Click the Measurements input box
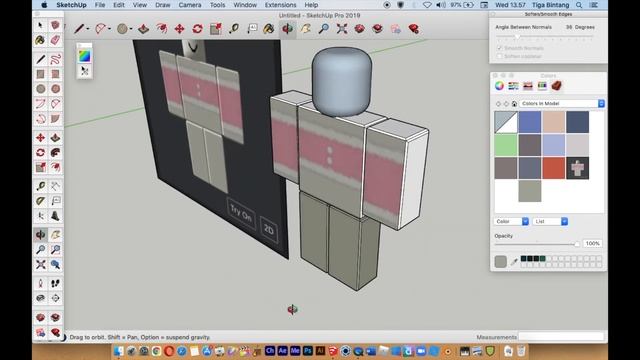Viewport: 640px width, 360px height. coord(561,337)
